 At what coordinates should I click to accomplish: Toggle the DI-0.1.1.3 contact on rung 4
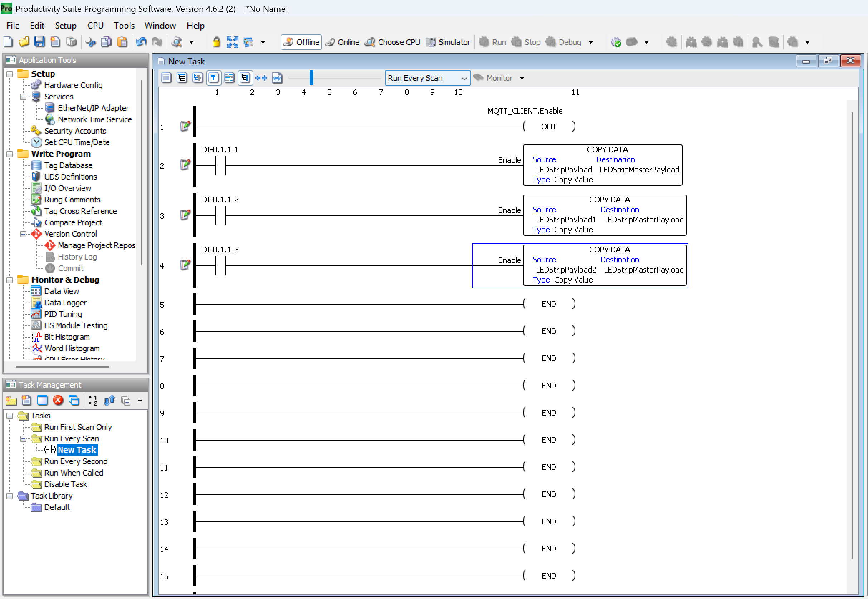tap(221, 266)
